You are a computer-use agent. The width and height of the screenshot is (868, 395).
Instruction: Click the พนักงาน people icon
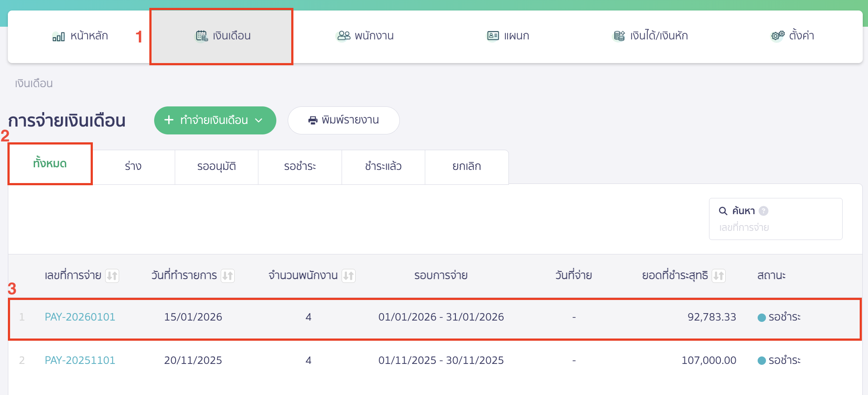(344, 36)
